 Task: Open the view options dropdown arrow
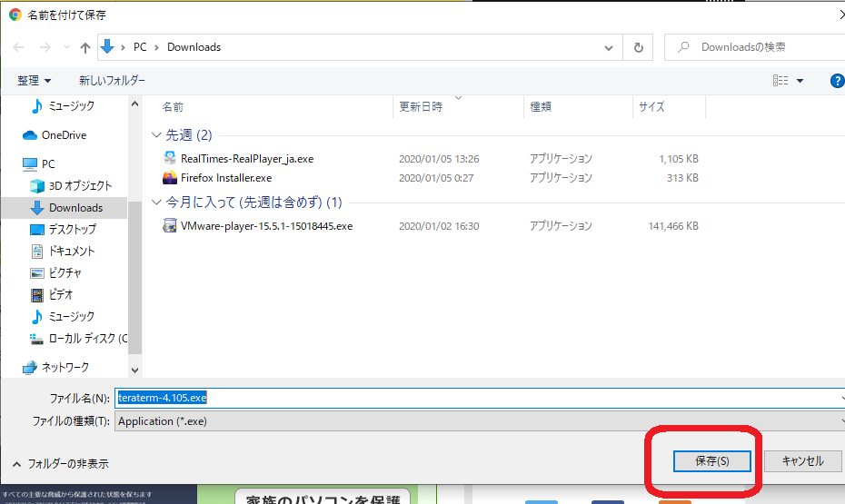tap(800, 81)
